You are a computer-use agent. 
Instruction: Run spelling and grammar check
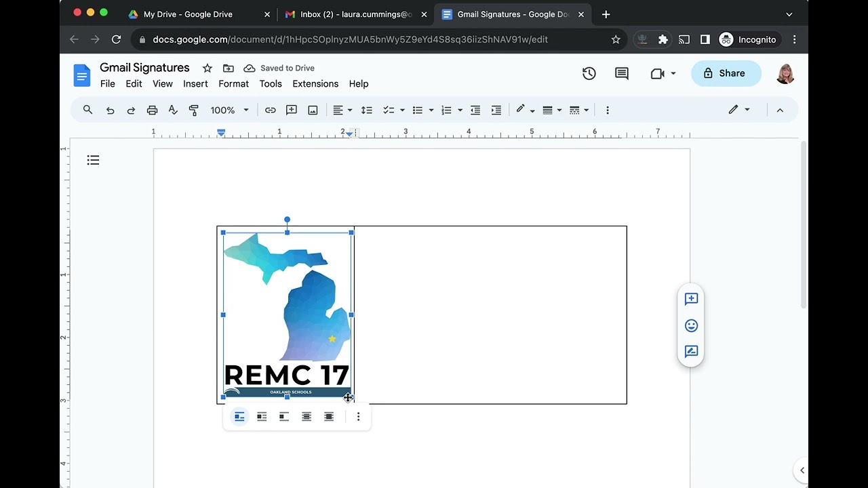coord(173,110)
